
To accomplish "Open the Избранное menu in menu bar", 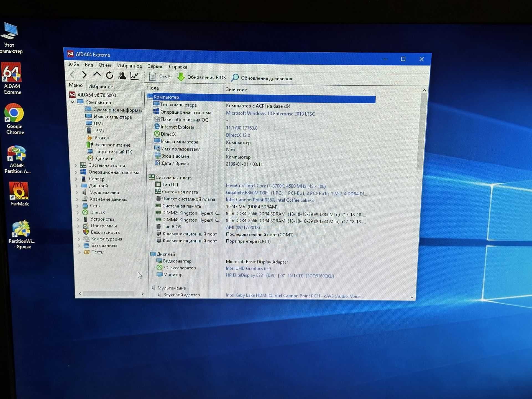I will tap(129, 66).
